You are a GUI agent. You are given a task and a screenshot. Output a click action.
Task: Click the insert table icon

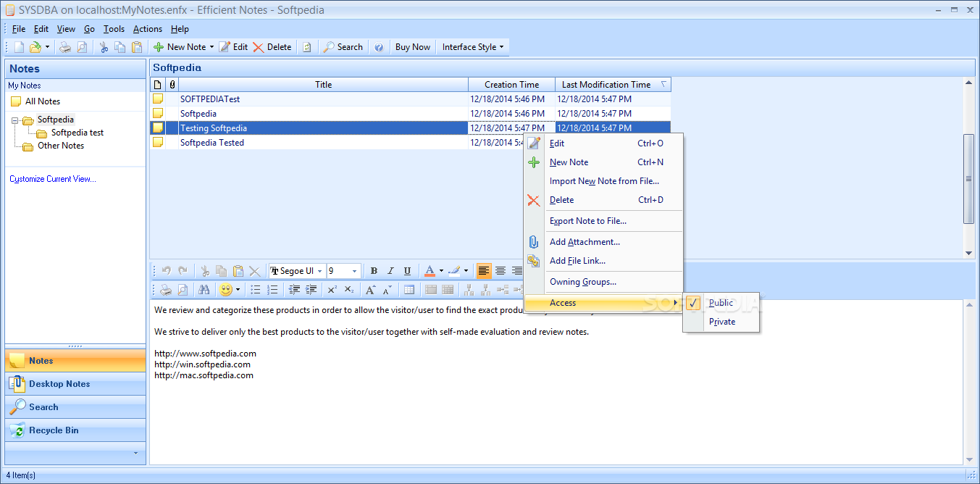[x=409, y=290]
